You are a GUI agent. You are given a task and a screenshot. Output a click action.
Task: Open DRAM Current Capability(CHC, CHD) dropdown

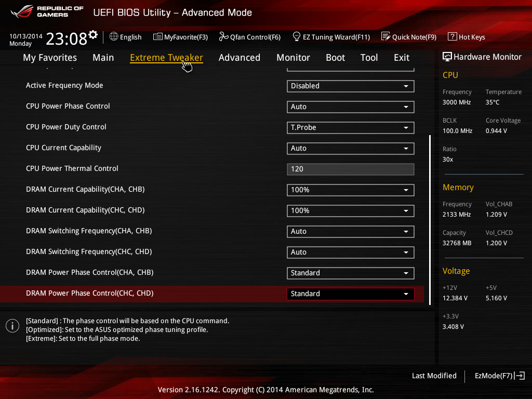[x=351, y=211]
